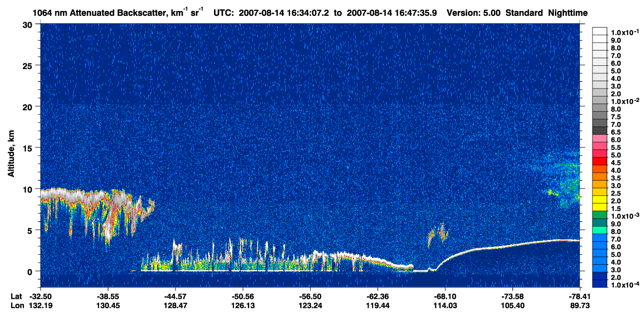Click latitude value -32.50
Viewport: 644px width, 330px height.
coord(40,296)
